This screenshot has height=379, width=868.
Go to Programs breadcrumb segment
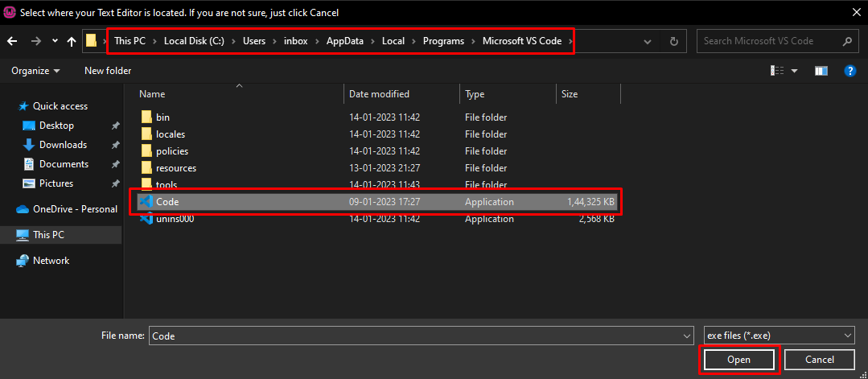(x=443, y=41)
